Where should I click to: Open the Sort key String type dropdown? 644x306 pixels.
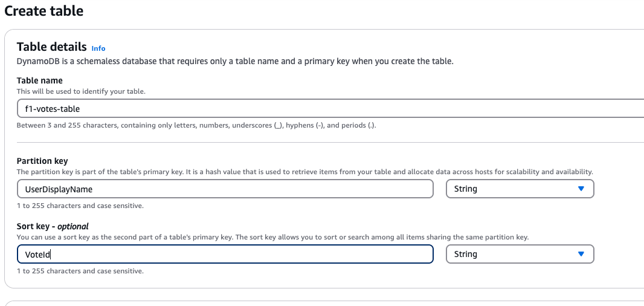coord(520,254)
